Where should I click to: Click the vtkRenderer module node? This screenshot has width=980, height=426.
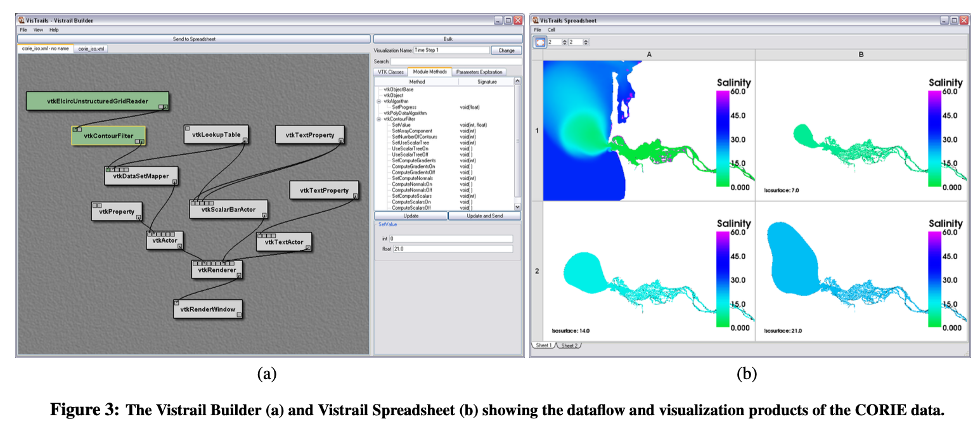(217, 270)
